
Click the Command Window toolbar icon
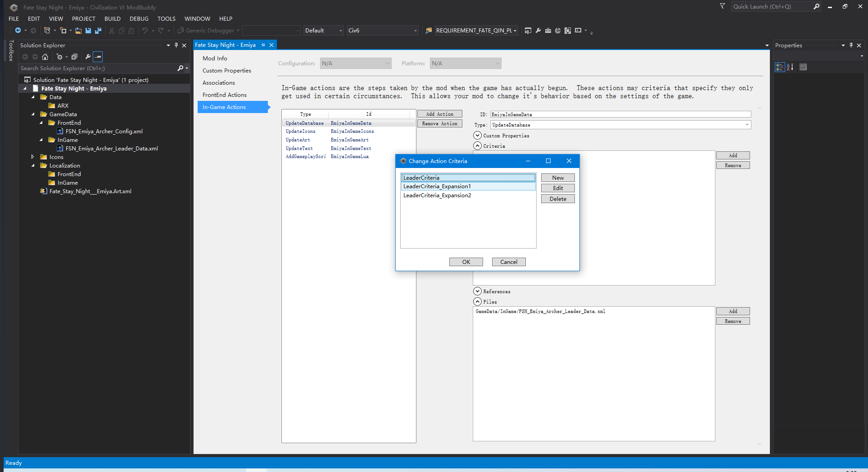pyautogui.click(x=578, y=31)
